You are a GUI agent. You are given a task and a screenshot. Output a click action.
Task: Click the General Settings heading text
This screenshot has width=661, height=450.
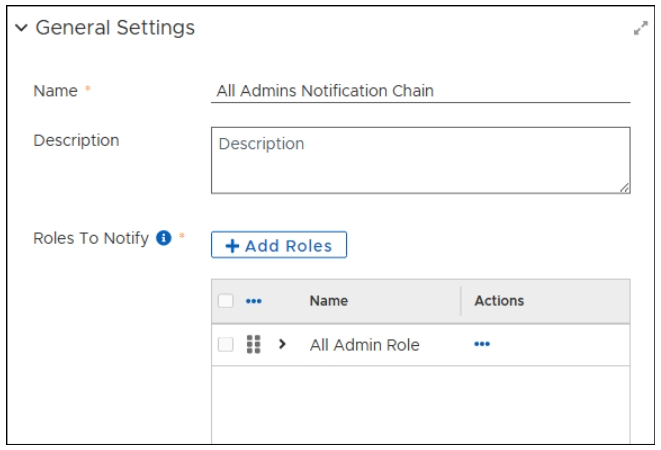click(115, 28)
